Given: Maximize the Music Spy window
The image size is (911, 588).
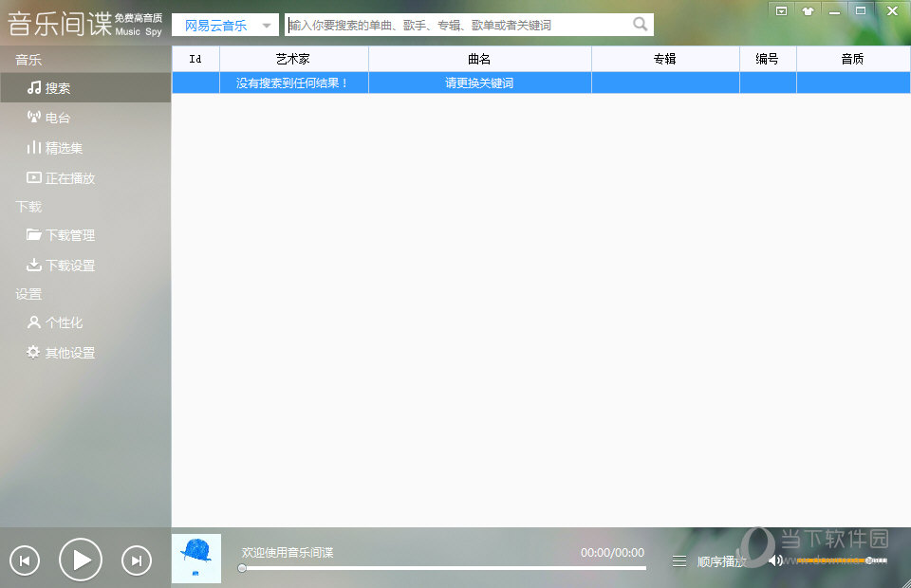Looking at the screenshot, I should [861, 11].
